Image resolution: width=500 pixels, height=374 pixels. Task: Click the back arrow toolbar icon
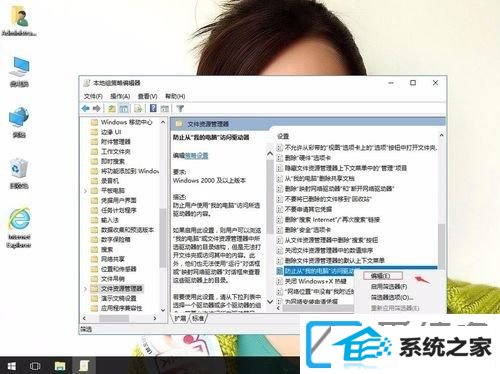coord(86,108)
